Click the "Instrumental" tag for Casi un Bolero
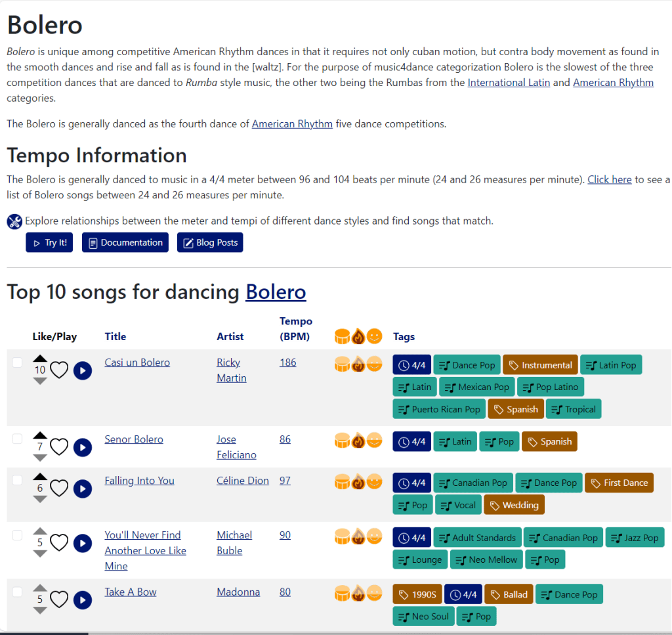Screen dimensions: 672x635 540,364
